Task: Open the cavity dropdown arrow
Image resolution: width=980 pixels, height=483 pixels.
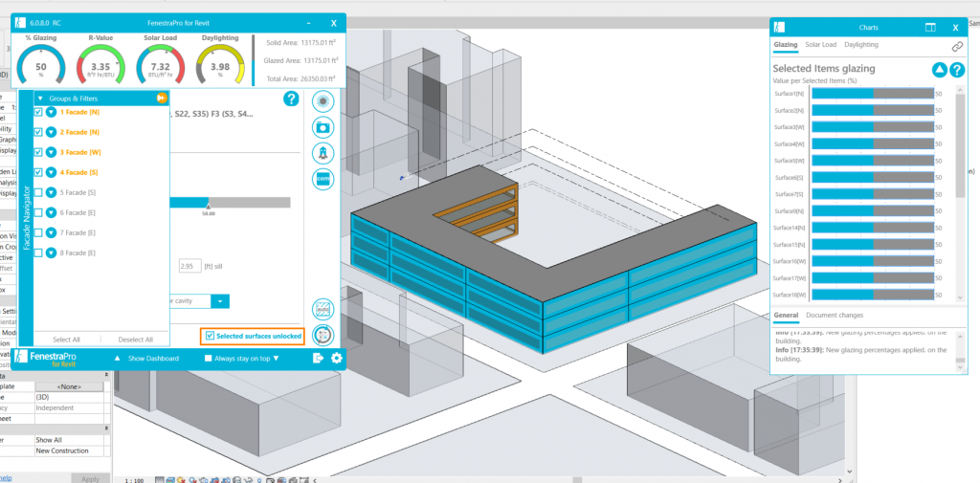Action: tap(220, 301)
